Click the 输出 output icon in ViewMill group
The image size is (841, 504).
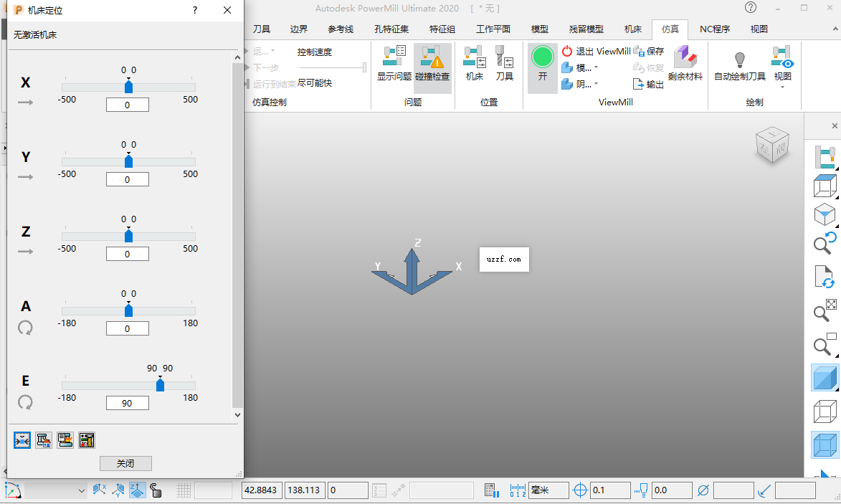[647, 83]
